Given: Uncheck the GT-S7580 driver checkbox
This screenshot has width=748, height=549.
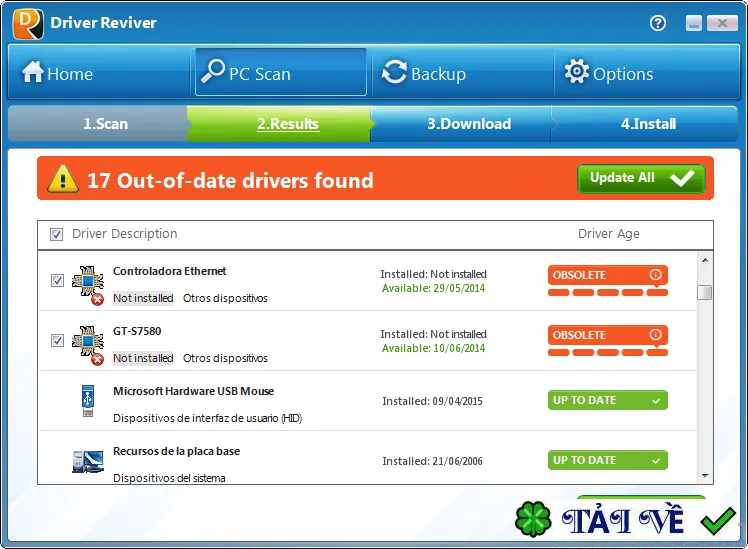Looking at the screenshot, I should [x=57, y=341].
